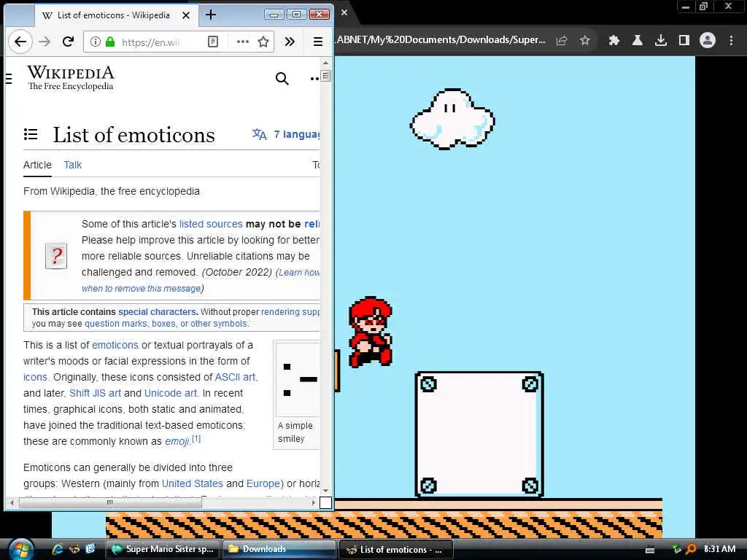This screenshot has width=747, height=560.
Task: Click the Firefox address bar URL
Action: [x=150, y=42]
